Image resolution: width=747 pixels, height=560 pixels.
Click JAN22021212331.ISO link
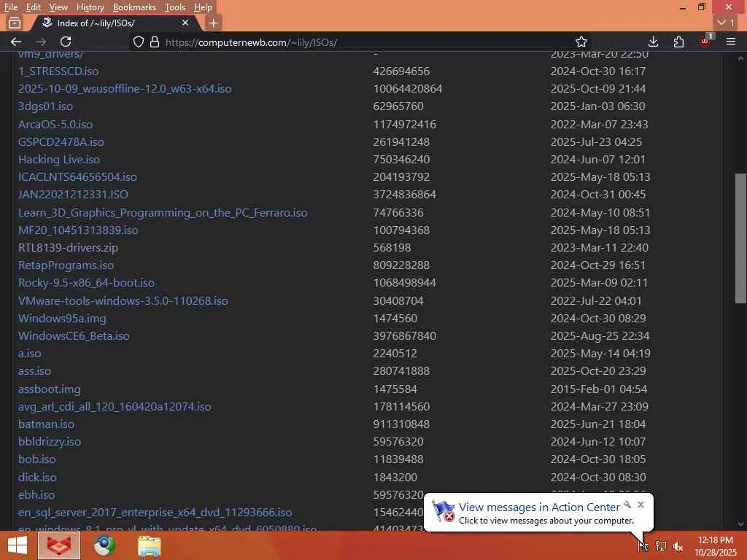coord(73,194)
